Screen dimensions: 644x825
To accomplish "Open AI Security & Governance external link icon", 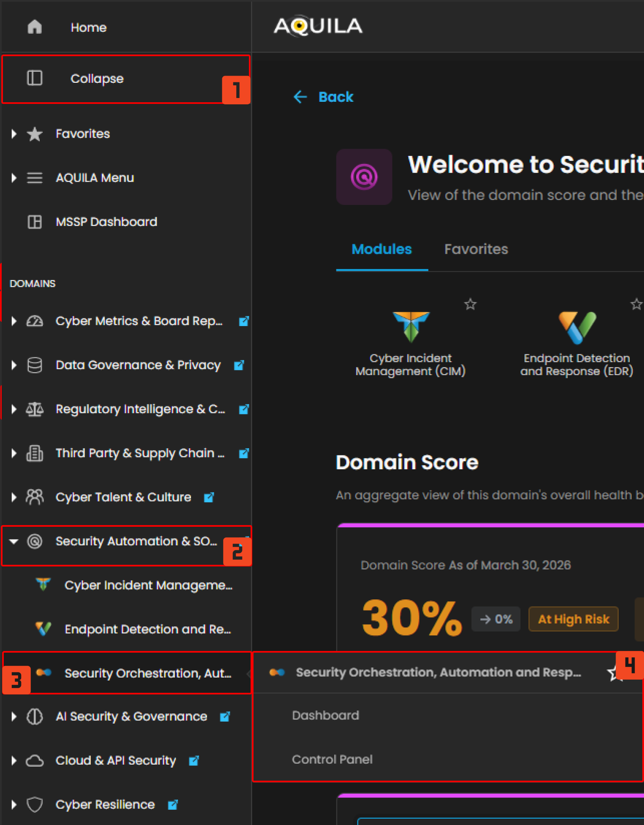I will click(x=225, y=716).
